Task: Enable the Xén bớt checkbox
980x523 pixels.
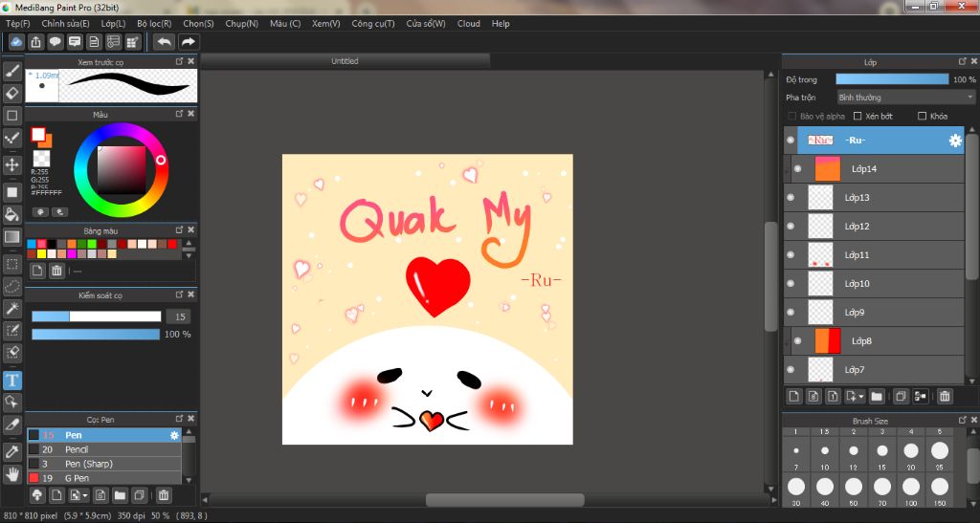Action: (857, 116)
